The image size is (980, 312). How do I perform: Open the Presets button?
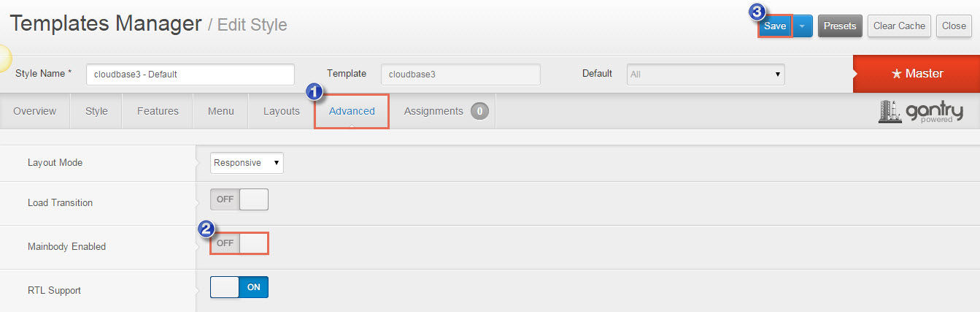coord(840,26)
